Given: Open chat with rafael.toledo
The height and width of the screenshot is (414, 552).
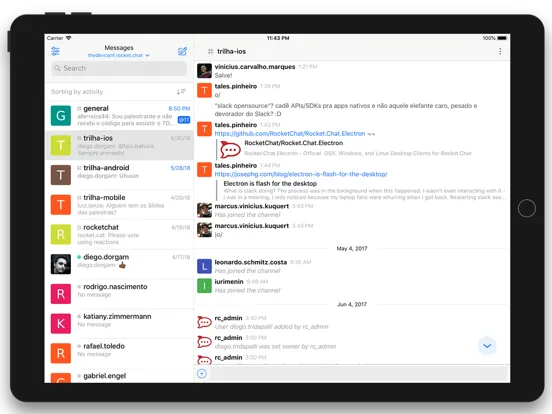Looking at the screenshot, I should coord(120,353).
